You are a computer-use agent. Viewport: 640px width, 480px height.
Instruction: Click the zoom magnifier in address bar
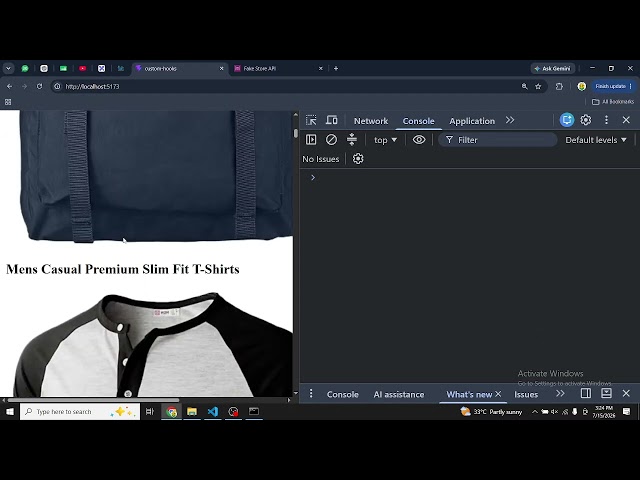524,87
